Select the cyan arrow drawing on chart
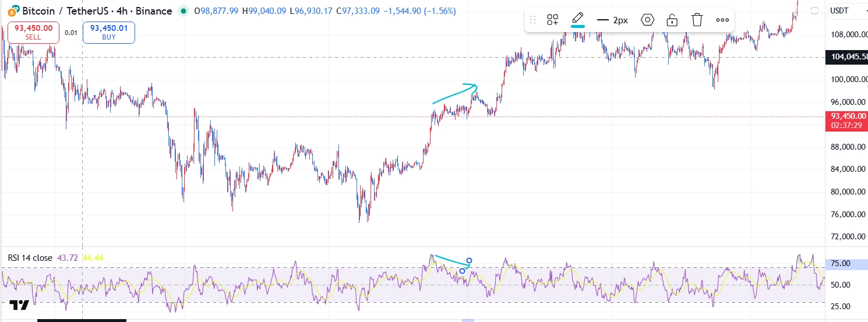This screenshot has width=868, height=322. point(454,94)
